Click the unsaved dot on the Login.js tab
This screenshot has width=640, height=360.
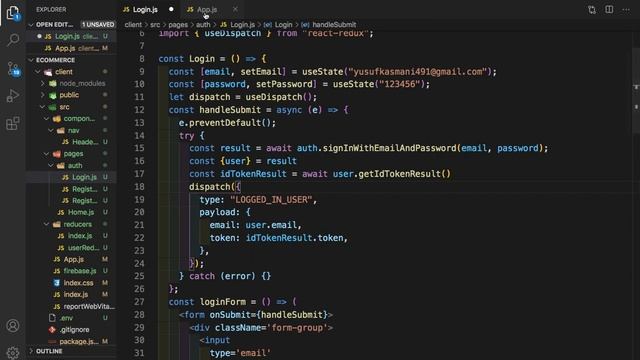tap(171, 9)
